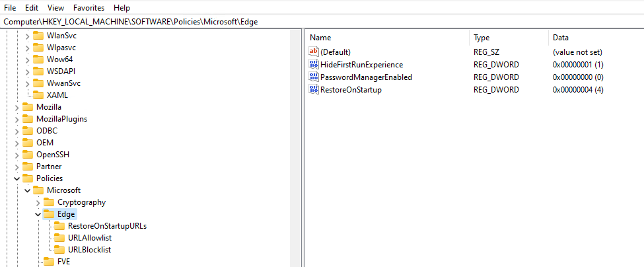Click the URLBlocklist folder icon
This screenshot has height=267, width=644.
pyautogui.click(x=59, y=250)
